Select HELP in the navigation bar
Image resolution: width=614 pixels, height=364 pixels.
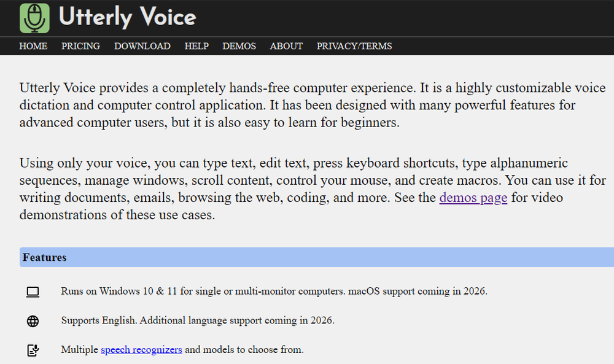[x=196, y=46]
